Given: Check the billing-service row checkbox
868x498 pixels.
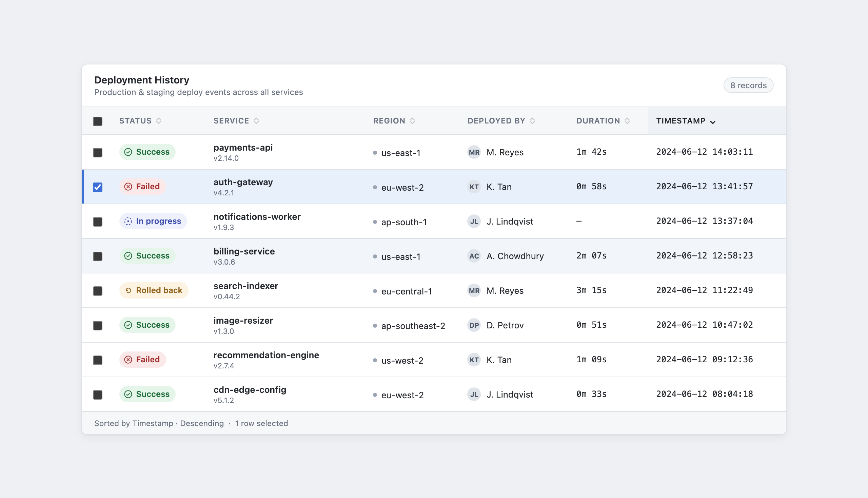Looking at the screenshot, I should (x=98, y=256).
